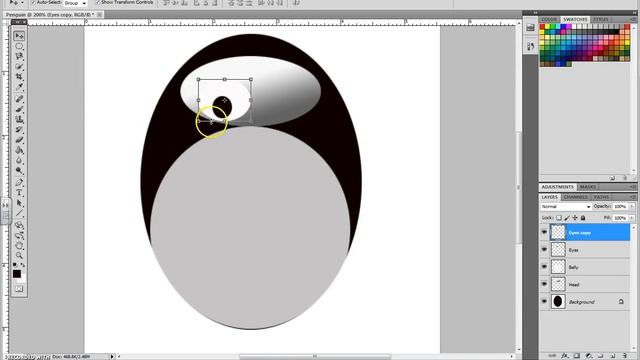
Task: Select the Line shape tool
Action: [x=19, y=213]
